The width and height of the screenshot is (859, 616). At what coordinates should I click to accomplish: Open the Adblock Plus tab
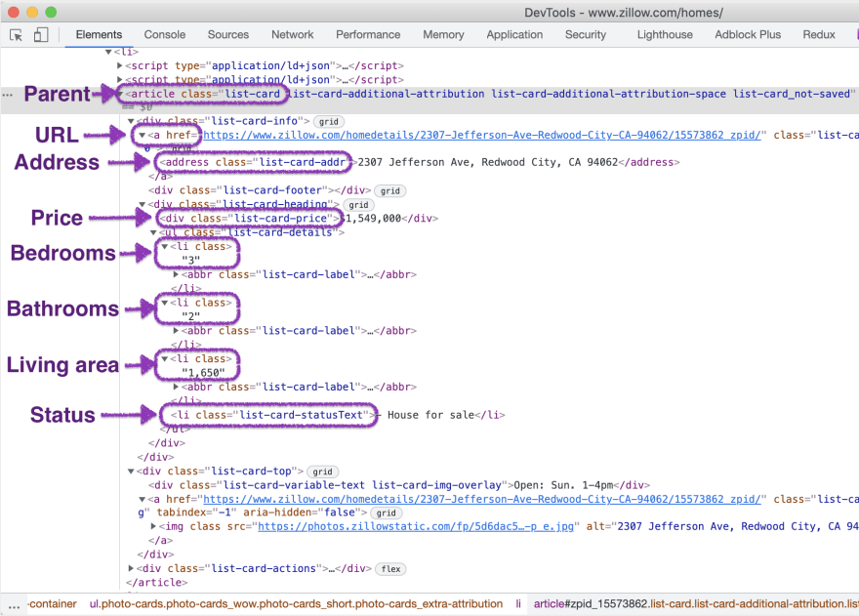pos(748,34)
